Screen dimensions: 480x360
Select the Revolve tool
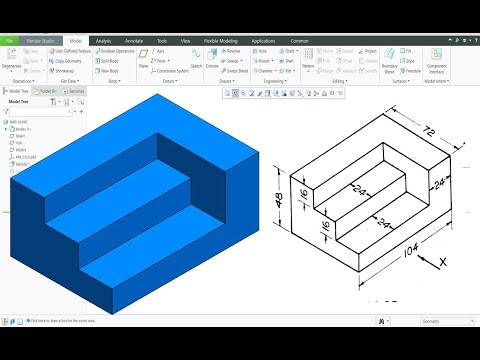click(x=230, y=51)
